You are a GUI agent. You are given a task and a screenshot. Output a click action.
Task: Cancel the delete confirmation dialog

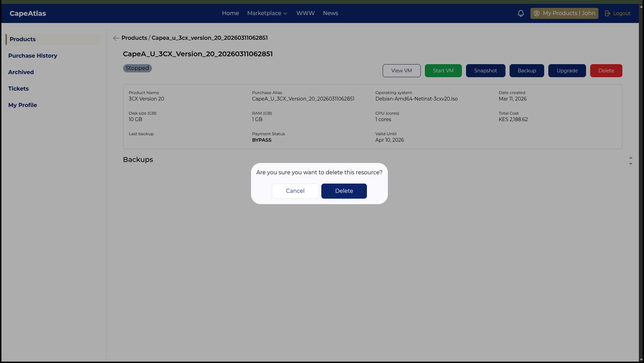[295, 191]
